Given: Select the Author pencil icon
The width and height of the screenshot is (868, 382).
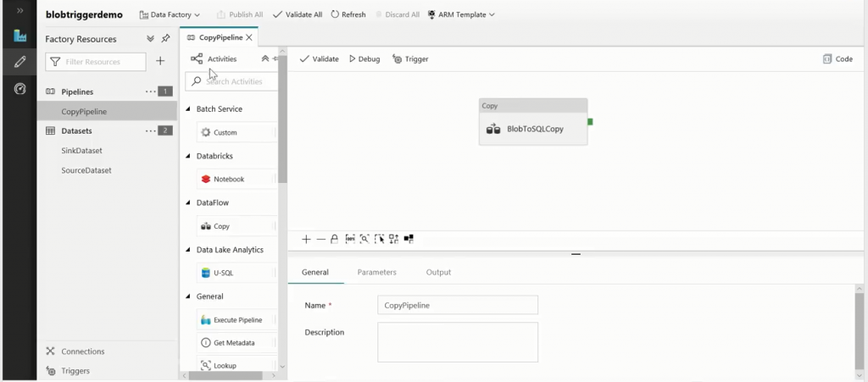Looking at the screenshot, I should (20, 62).
